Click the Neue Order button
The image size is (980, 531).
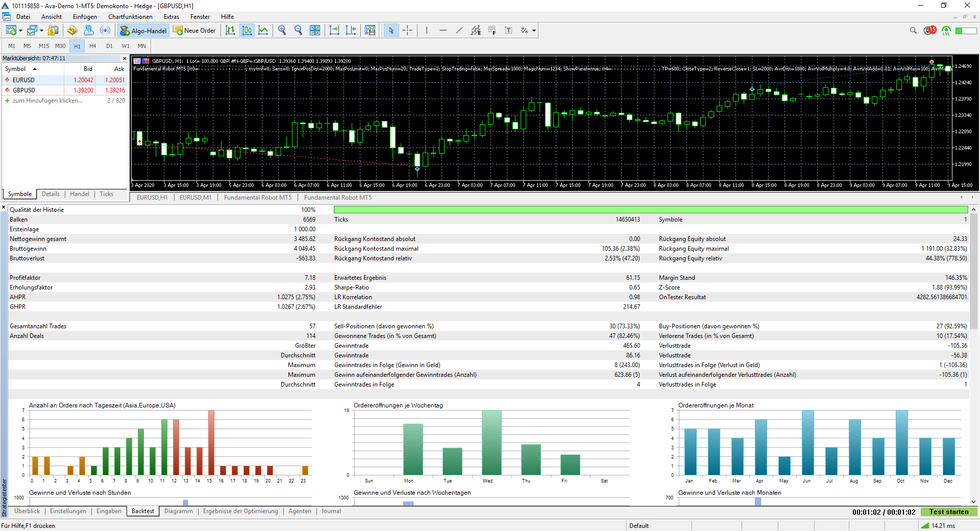[x=194, y=31]
